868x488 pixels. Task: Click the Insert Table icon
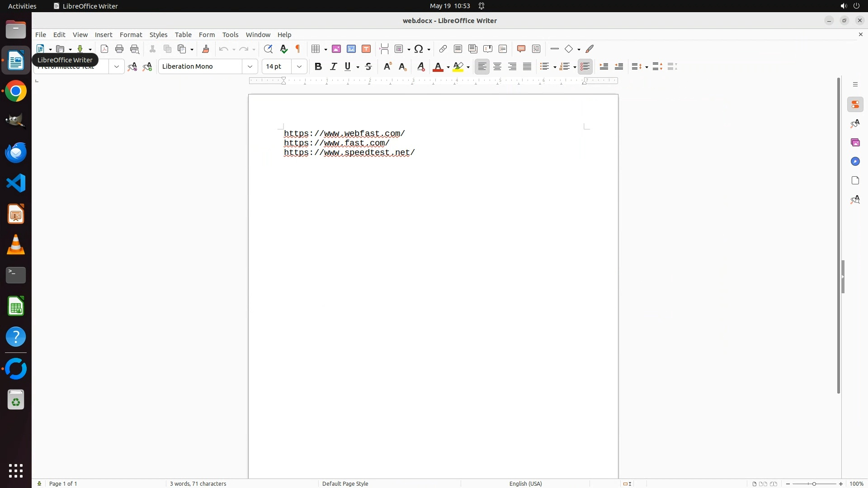pos(316,49)
